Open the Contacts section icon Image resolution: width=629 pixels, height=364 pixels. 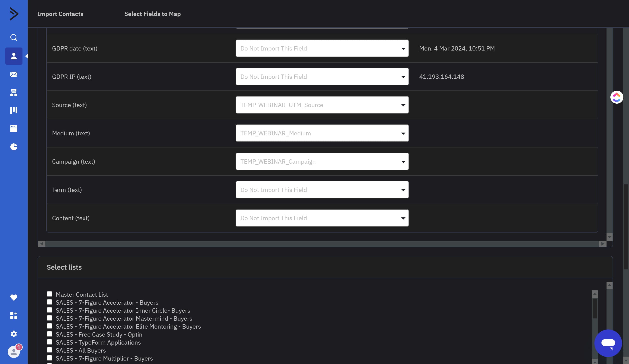[14, 56]
